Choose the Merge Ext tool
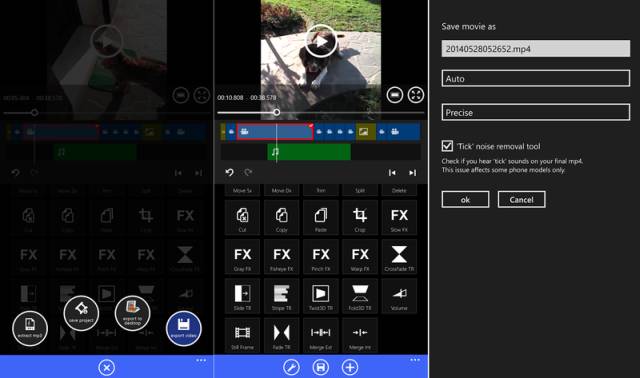This screenshot has width=640, height=378. tap(321, 335)
